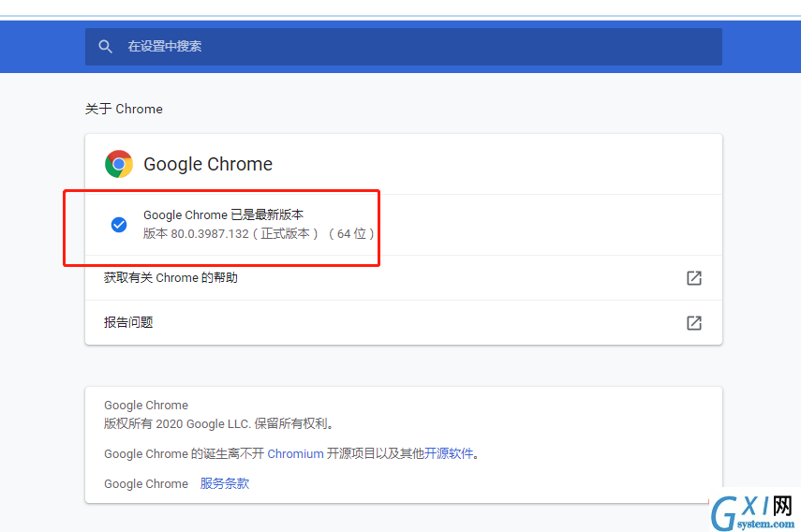Click the blue up-to-date checkmark icon

coord(119,224)
